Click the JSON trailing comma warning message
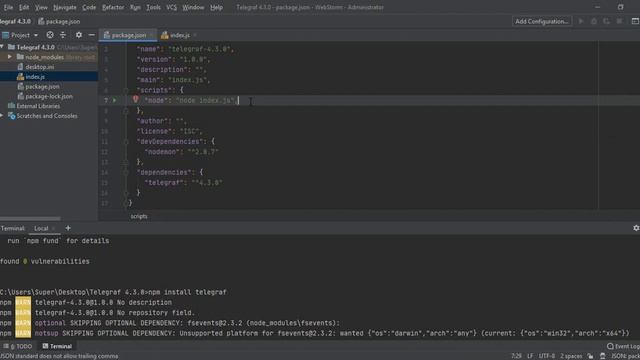Image resolution: width=640 pixels, height=360 pixels. (x=60, y=356)
